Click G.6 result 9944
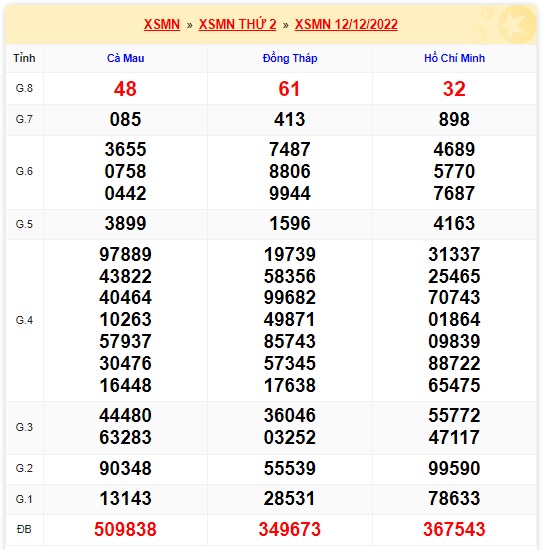Image resolution: width=548 pixels, height=550 pixels. (x=290, y=193)
